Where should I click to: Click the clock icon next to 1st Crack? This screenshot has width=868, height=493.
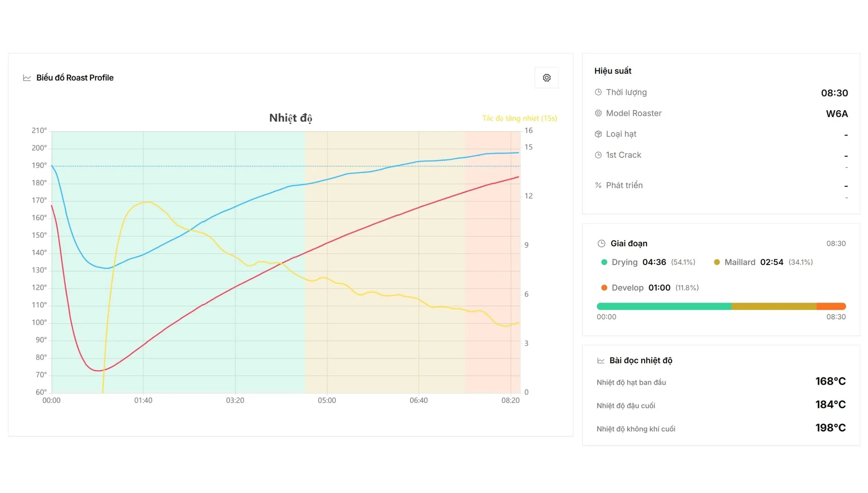[598, 155]
